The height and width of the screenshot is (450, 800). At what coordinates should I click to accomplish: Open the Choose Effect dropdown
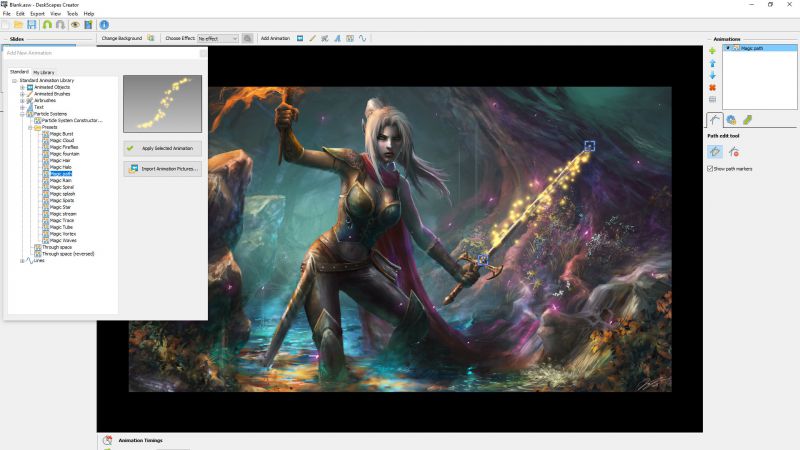(218, 38)
